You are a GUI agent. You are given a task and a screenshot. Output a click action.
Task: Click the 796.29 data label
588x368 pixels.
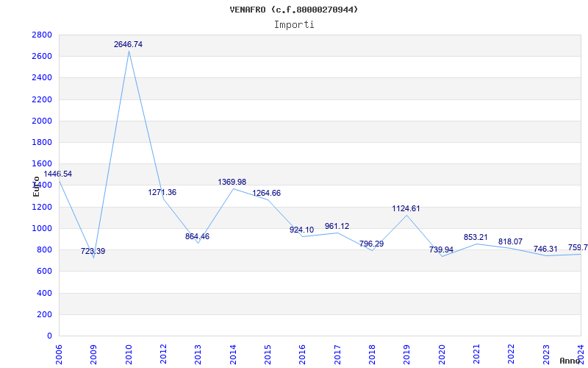pos(372,244)
